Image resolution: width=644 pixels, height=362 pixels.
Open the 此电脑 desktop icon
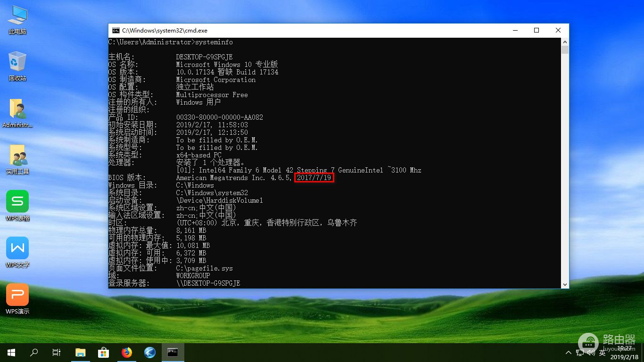coord(17,20)
